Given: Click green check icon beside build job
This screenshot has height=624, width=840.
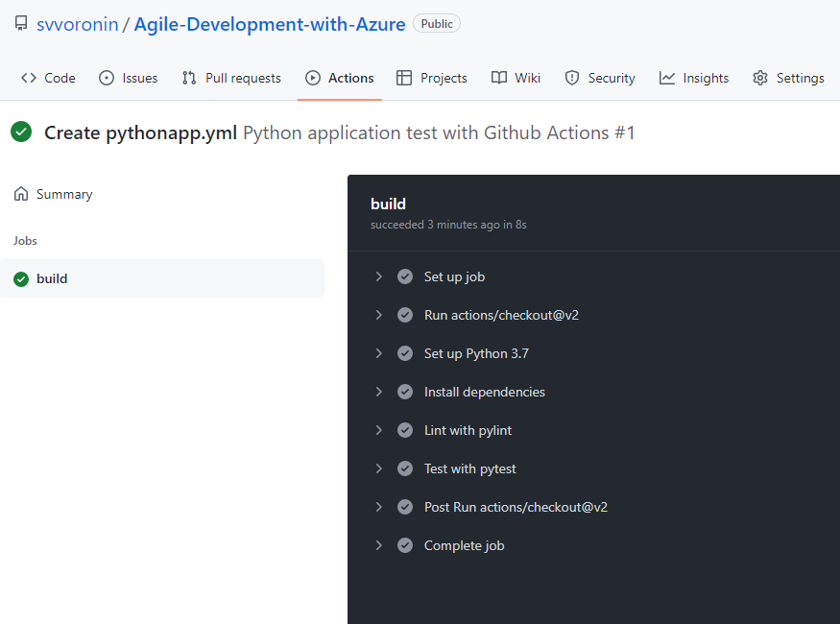Looking at the screenshot, I should click(x=21, y=279).
